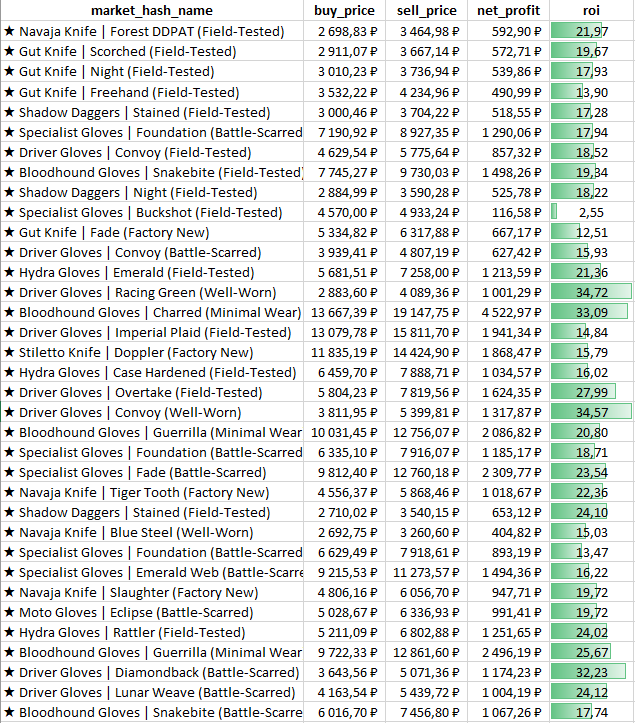
Task: Click the roi cell showing 32,23
Action: point(592,672)
